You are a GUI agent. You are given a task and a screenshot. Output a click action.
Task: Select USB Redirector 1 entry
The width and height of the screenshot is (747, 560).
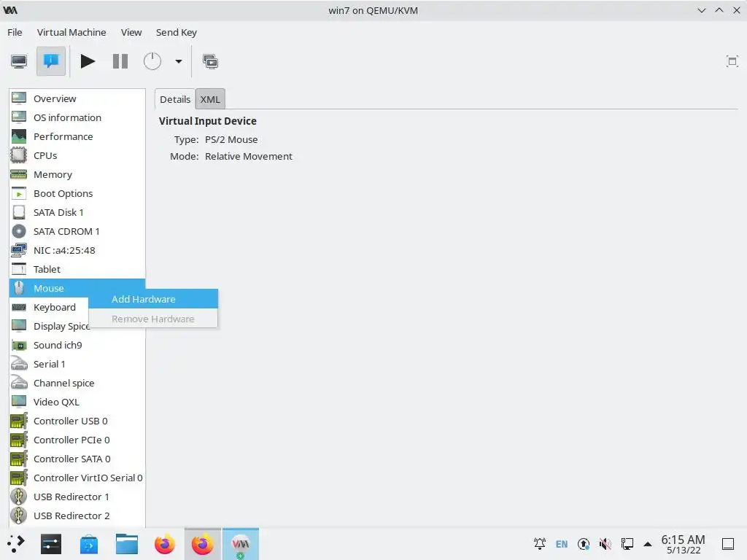[77, 497]
